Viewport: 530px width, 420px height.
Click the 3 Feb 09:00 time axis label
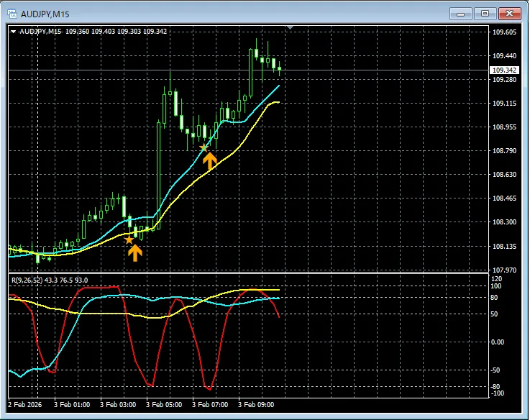coord(256,405)
